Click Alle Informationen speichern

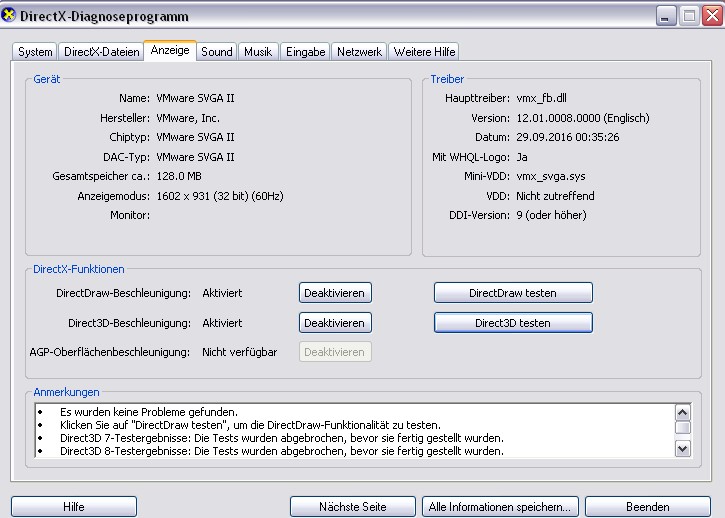point(500,506)
